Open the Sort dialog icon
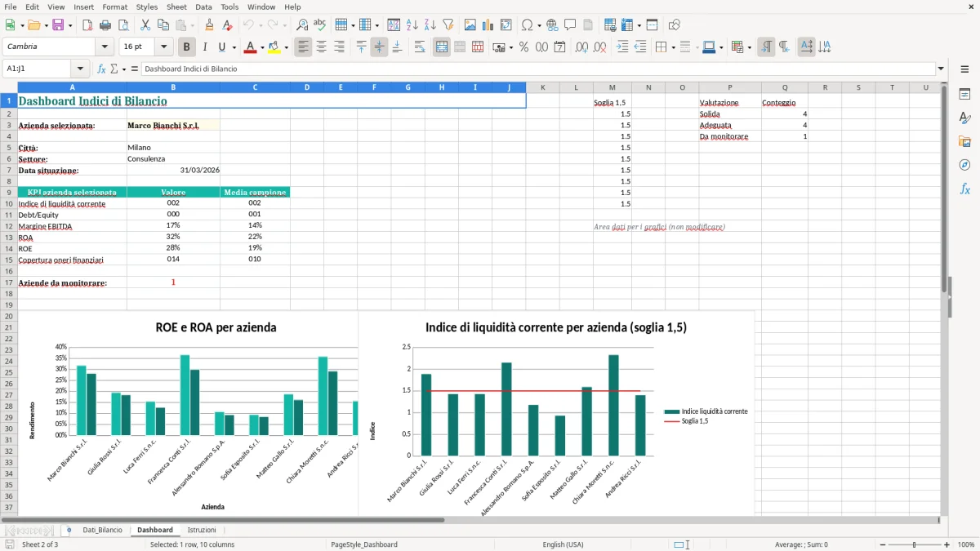The height and width of the screenshot is (551, 980). point(394,25)
